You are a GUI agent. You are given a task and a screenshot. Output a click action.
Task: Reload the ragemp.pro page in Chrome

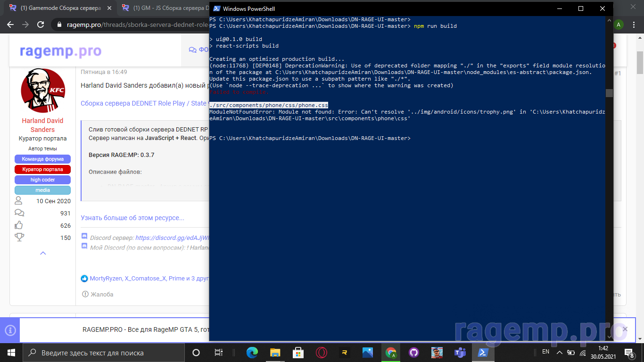click(x=41, y=25)
